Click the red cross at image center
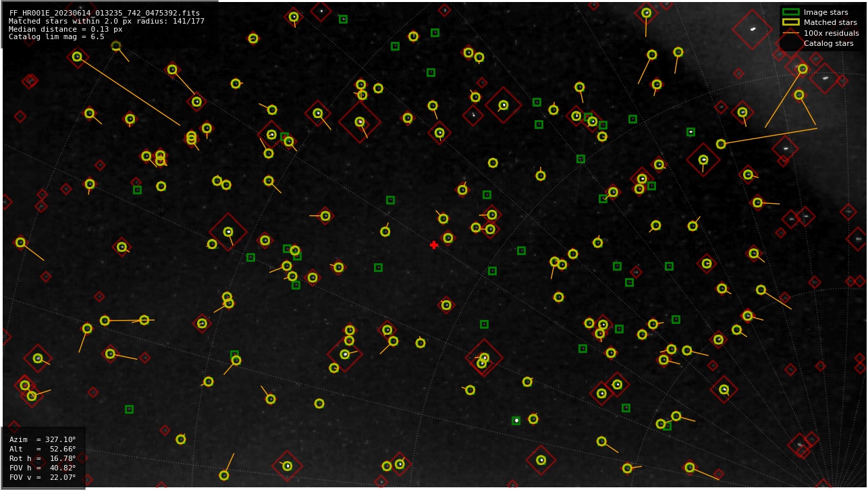868x490 pixels. click(434, 245)
